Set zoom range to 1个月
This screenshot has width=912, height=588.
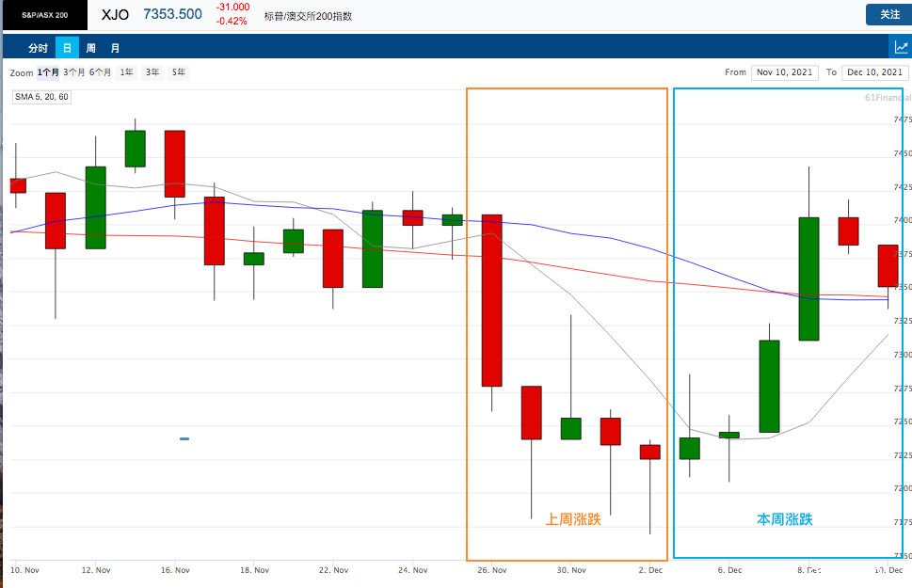[48, 72]
